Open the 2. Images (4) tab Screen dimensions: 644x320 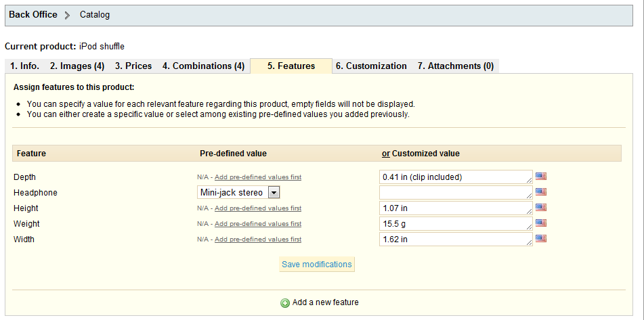pyautogui.click(x=77, y=66)
